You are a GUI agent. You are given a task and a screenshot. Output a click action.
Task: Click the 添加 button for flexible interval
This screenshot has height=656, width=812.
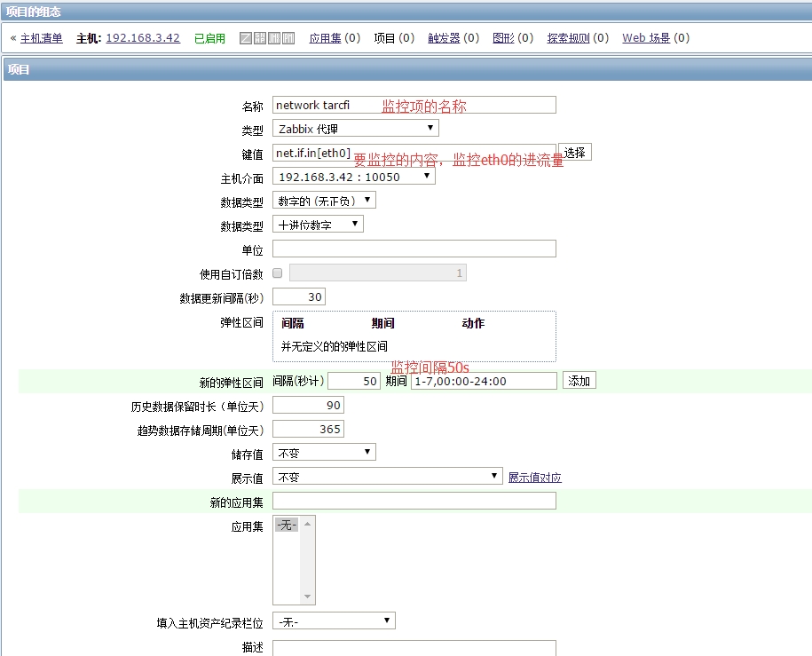click(579, 381)
